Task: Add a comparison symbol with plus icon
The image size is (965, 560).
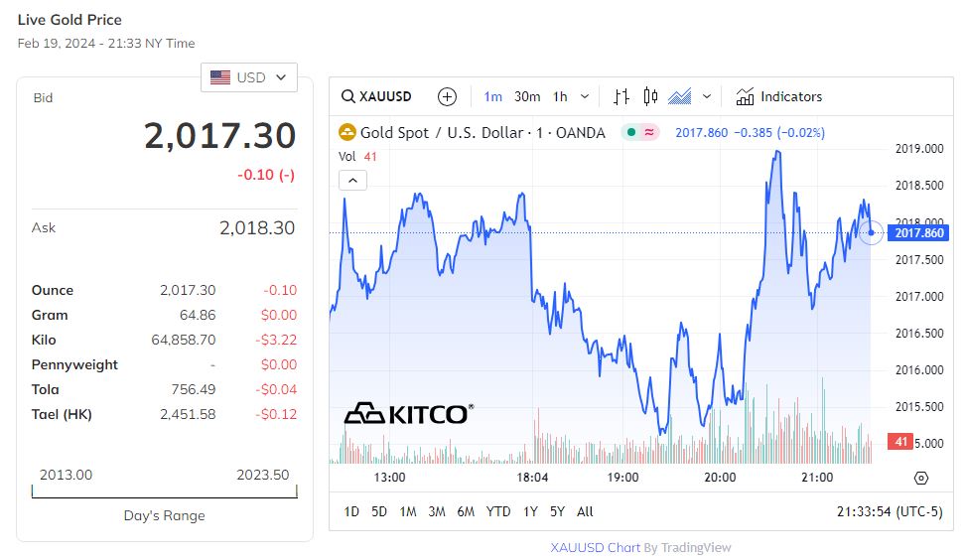Action: pyautogui.click(x=448, y=96)
